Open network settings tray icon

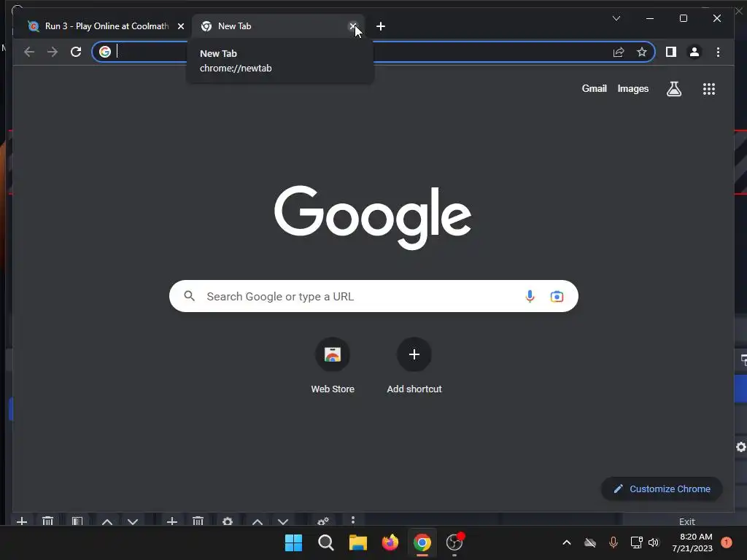[x=636, y=542]
